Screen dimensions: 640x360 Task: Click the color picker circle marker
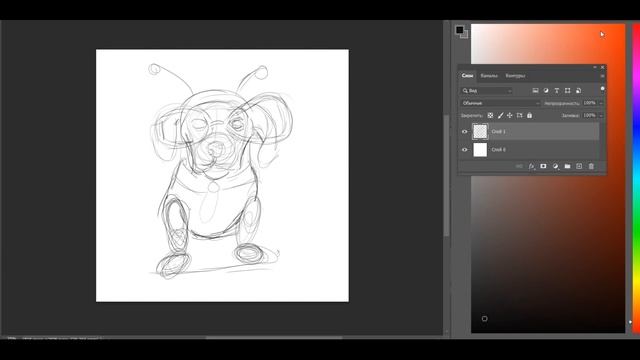pos(484,318)
